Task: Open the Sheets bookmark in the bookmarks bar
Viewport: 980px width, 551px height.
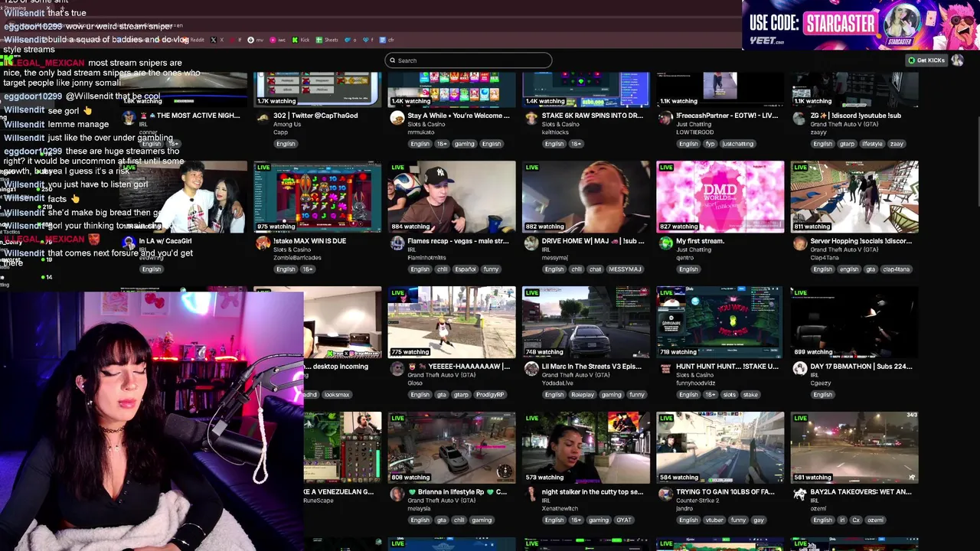Action: coord(327,40)
